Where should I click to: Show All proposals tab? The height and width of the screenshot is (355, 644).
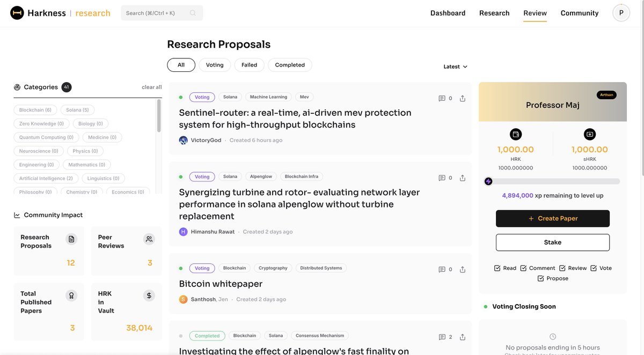tap(181, 65)
